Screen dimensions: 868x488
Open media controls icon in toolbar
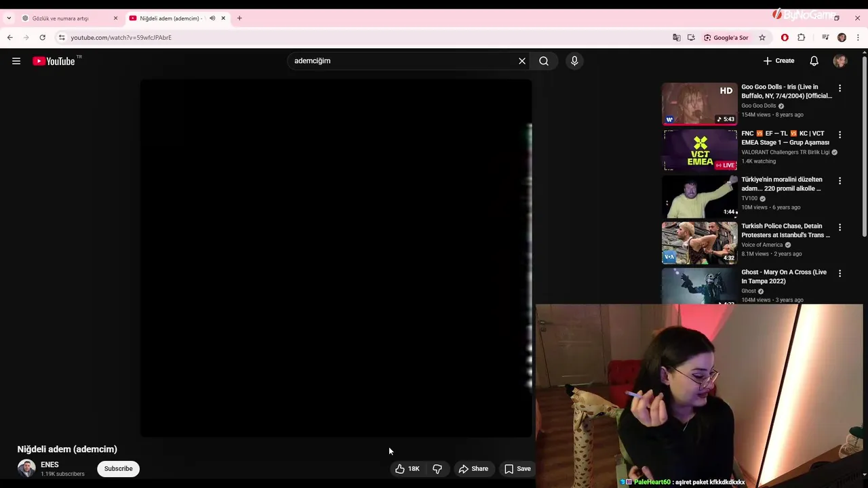[x=825, y=37]
